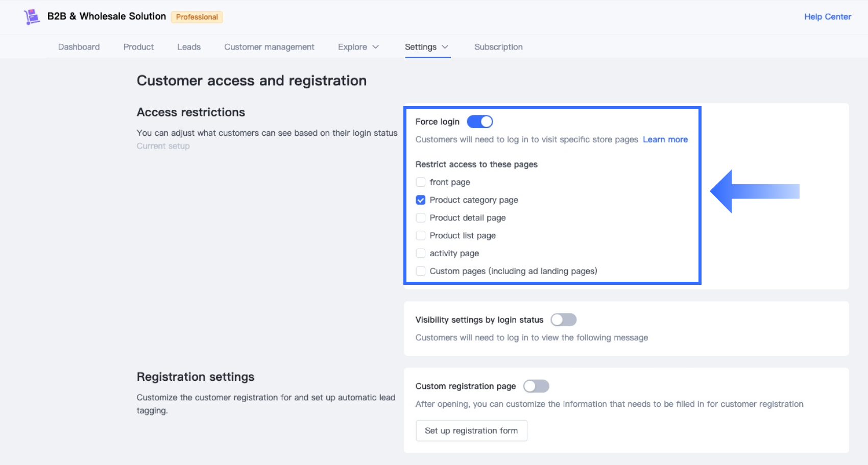Open the Subscription tab

[x=498, y=47]
